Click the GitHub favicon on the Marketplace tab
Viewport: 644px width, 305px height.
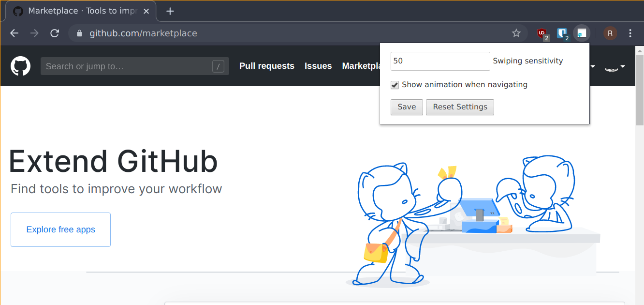pos(18,11)
